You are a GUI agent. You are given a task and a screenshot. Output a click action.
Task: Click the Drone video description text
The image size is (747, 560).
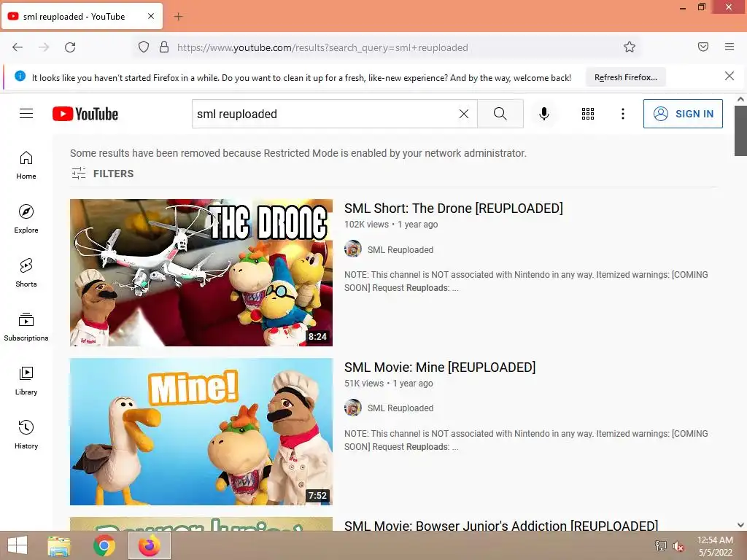pos(526,281)
